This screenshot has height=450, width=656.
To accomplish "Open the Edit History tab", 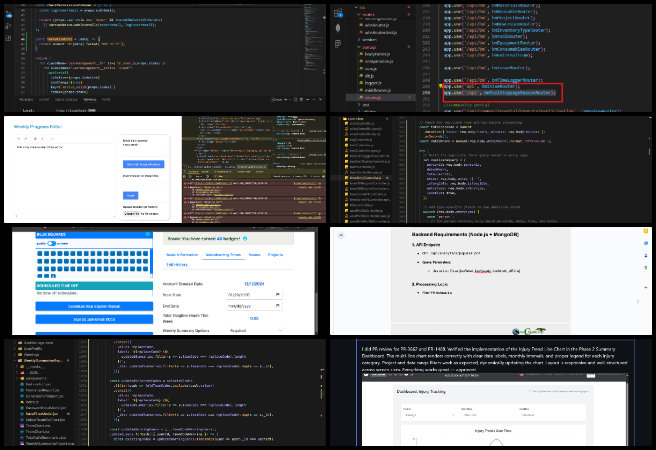I will pyautogui.click(x=177, y=264).
